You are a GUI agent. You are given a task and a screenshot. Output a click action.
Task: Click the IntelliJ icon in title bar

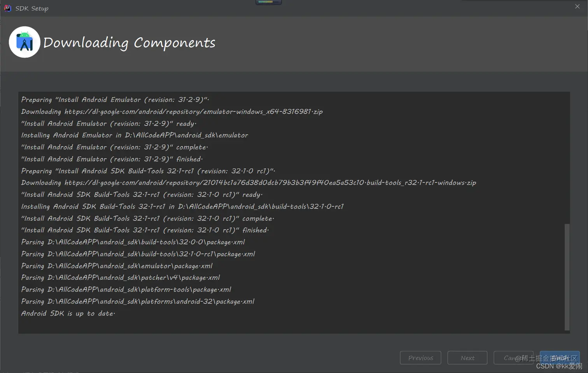tap(7, 8)
